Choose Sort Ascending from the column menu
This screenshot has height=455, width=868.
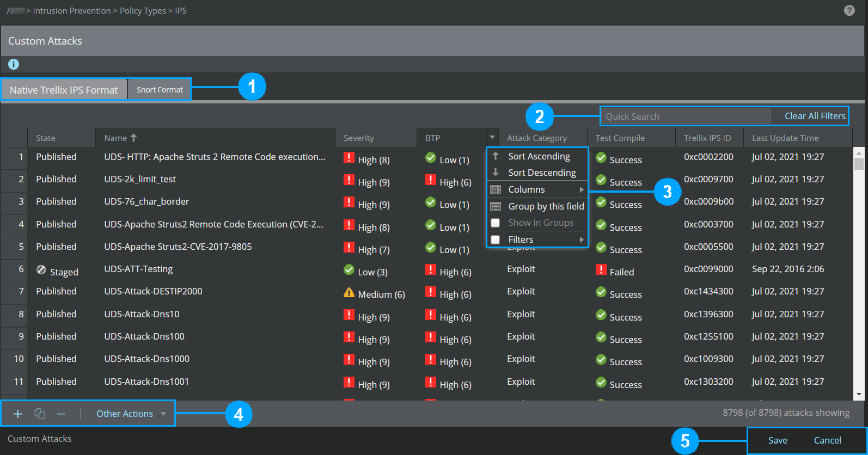click(x=539, y=156)
